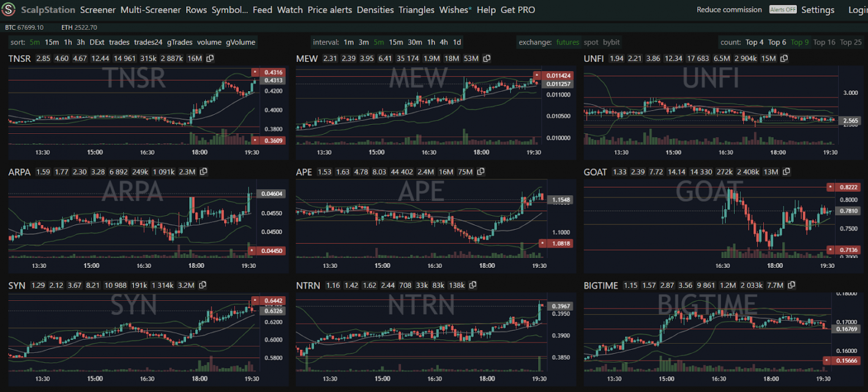The image size is (868, 392).
Task: Copy the MEW symbol with its copy icon
Action: (x=487, y=59)
